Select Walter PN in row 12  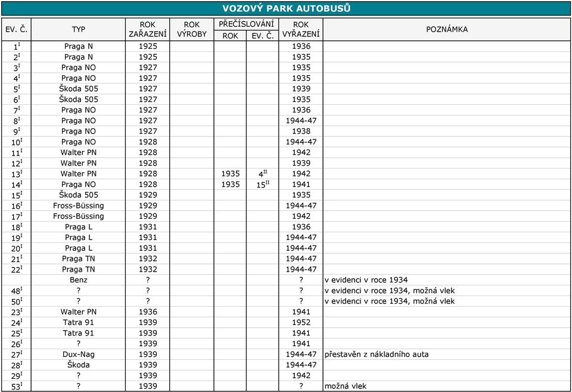[79, 163]
